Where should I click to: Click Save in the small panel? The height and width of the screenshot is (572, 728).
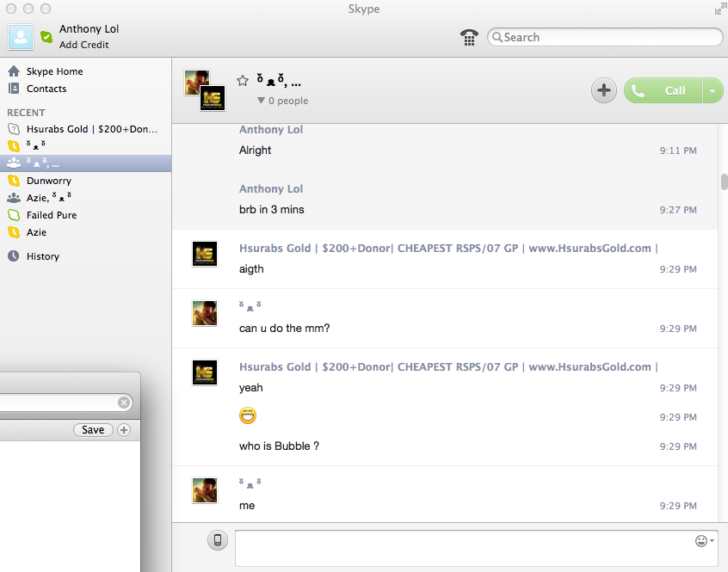[93, 430]
